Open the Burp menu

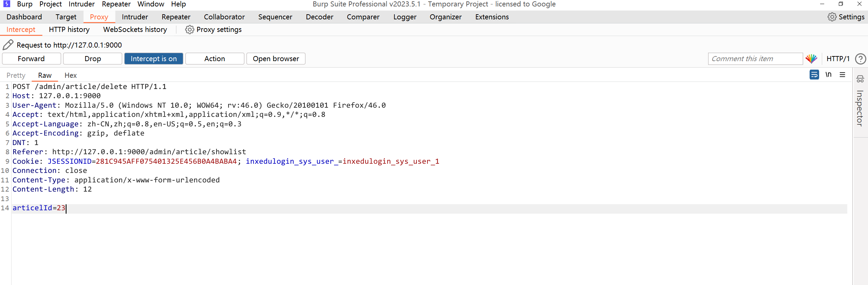coord(24,4)
